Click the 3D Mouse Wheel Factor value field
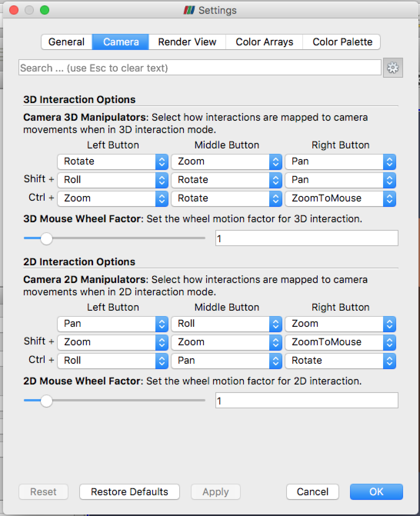 (x=306, y=238)
